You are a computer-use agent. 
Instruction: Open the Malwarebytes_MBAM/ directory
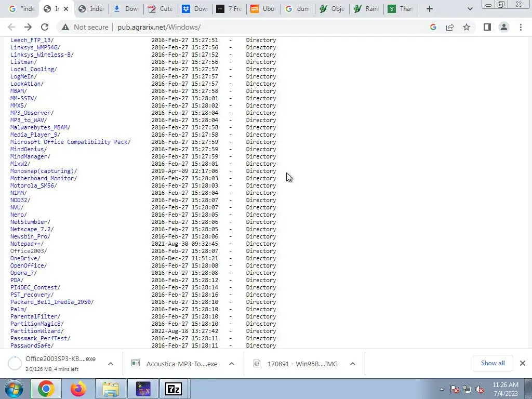coord(40,127)
